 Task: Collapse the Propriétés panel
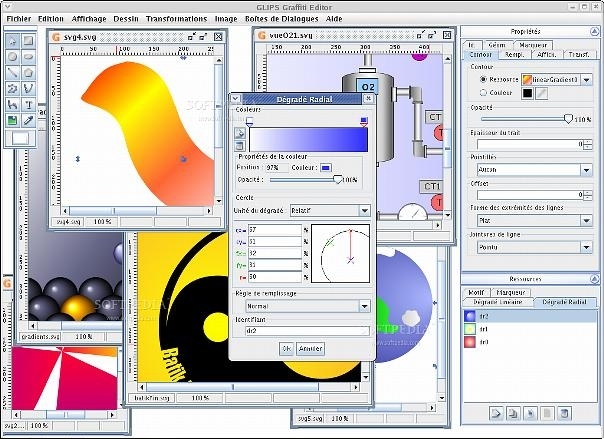[594, 32]
